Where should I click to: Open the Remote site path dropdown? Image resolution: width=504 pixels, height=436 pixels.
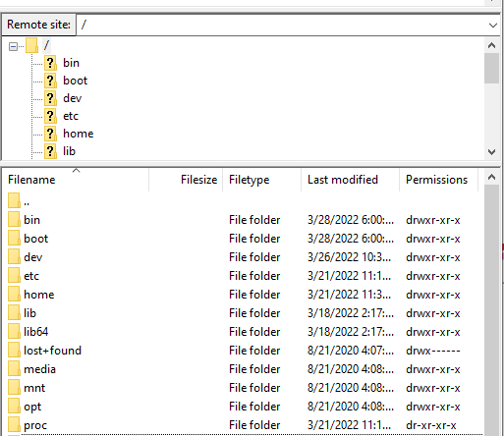[x=492, y=25]
